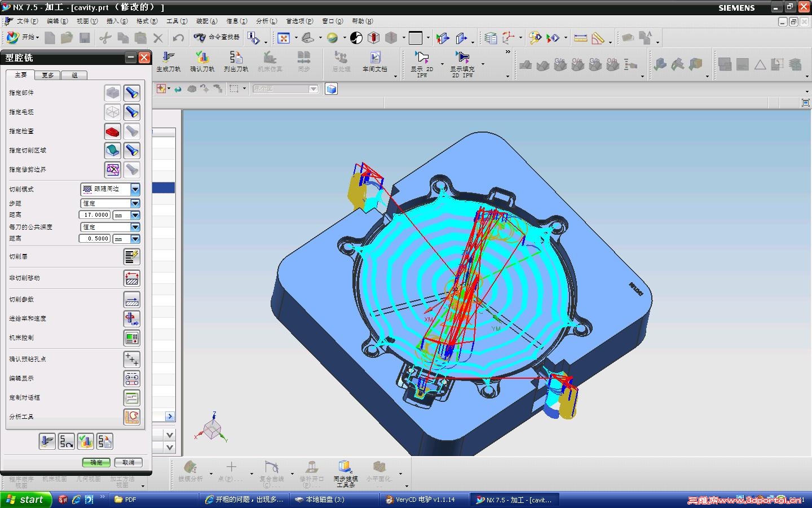Click 确认刀轨 toolbar icon
Viewport: 812px width, 508px height.
pyautogui.click(x=202, y=61)
